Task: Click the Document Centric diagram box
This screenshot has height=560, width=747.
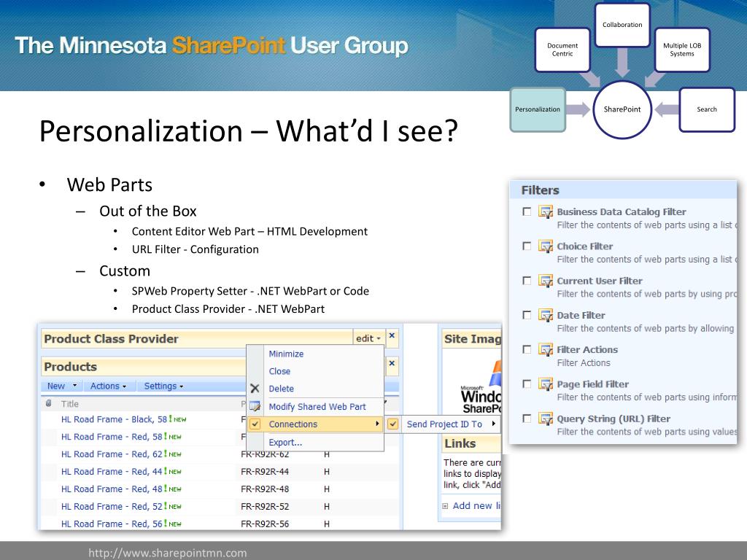Action: [562, 50]
